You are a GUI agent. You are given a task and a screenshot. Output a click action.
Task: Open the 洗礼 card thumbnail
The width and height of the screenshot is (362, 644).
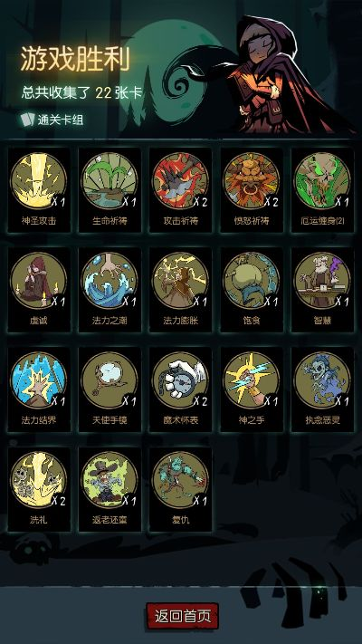39,480
